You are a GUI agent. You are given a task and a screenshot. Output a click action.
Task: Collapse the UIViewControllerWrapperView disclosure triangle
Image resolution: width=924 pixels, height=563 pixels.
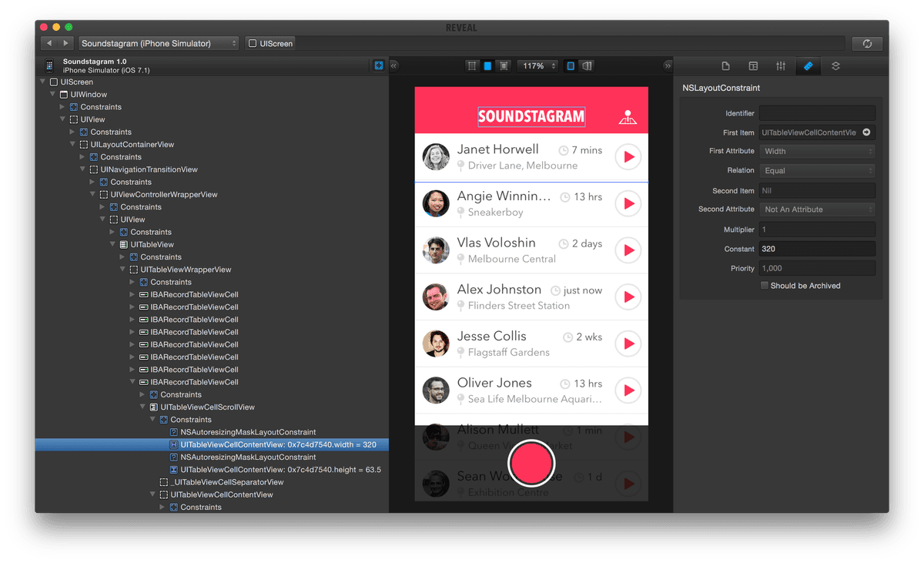point(92,195)
